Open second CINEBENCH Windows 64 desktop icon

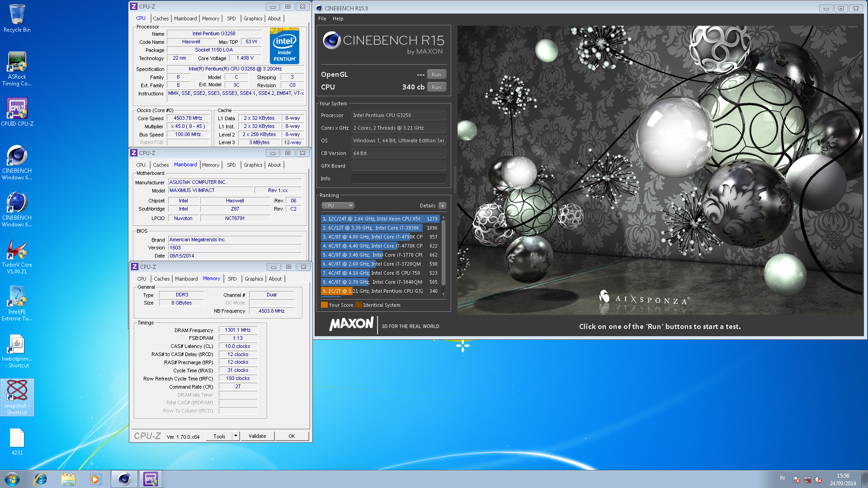click(17, 210)
